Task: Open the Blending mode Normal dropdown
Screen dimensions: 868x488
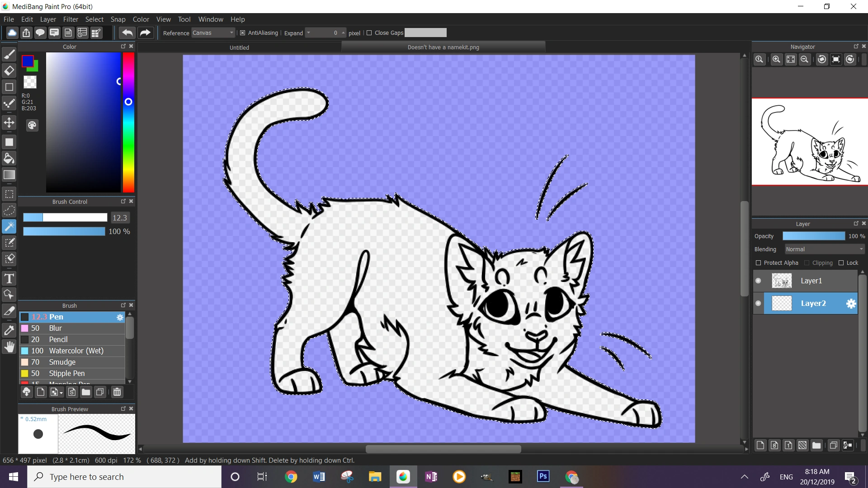Action: pyautogui.click(x=824, y=249)
